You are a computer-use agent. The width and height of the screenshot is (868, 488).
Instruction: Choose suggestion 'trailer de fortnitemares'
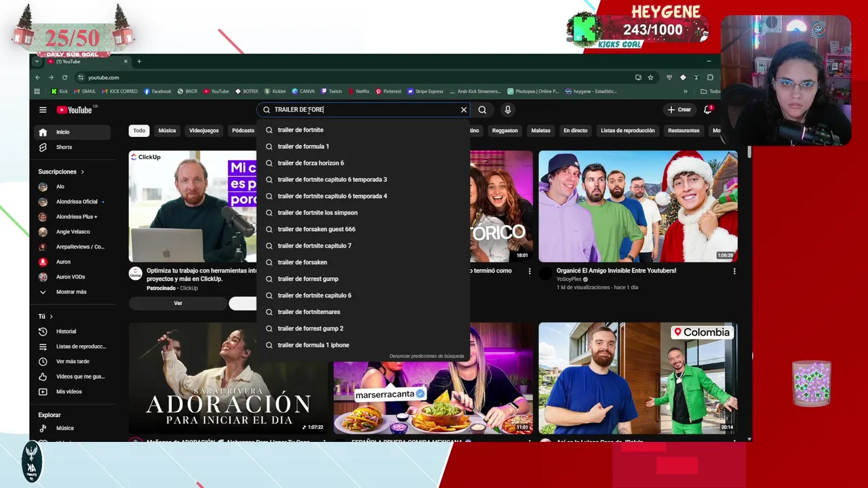pyautogui.click(x=363, y=312)
